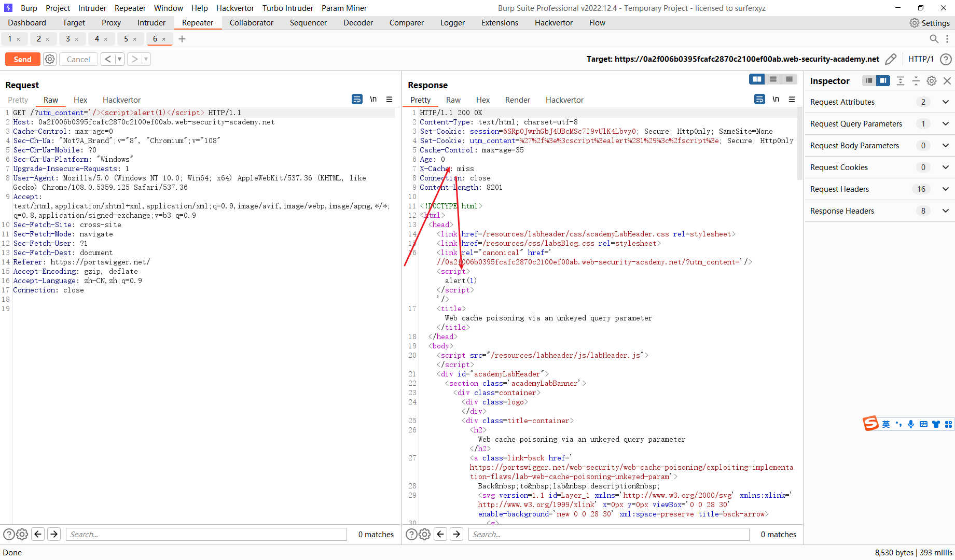Add a new Repeater tab with plus
Image resolution: width=955 pixels, height=560 pixels.
pos(182,39)
